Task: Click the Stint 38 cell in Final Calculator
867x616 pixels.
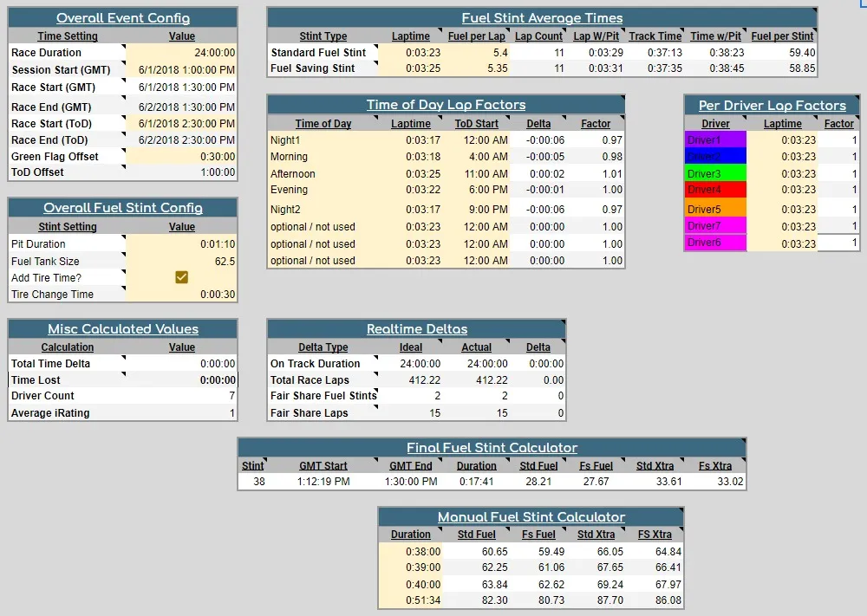Action: tap(253, 482)
